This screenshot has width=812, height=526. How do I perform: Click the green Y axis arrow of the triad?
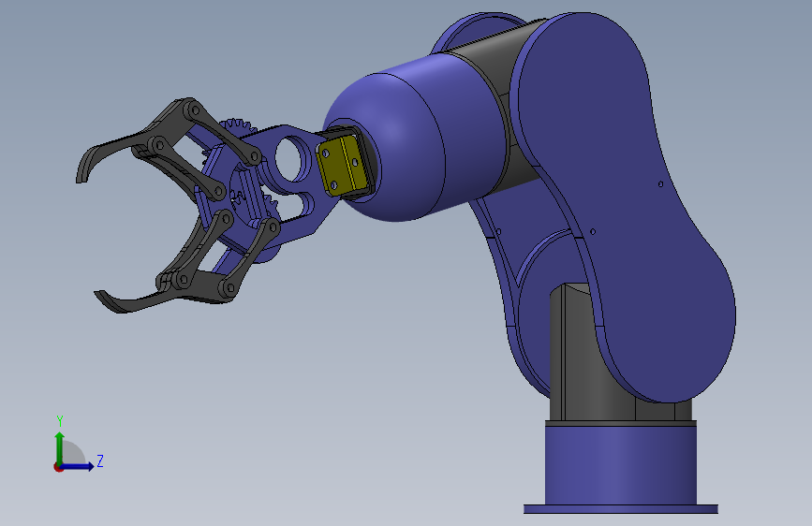[x=60, y=447]
